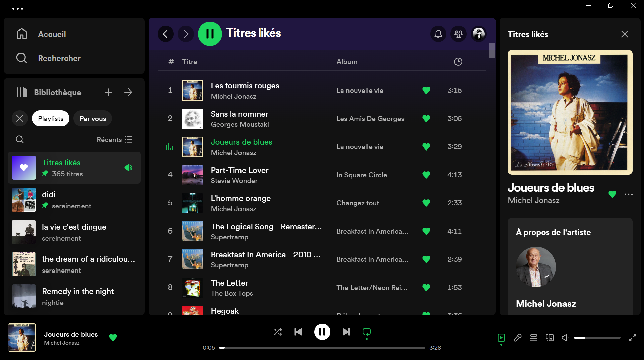Image resolution: width=644 pixels, height=360 pixels.
Task: Unlike Part-Time Lover heart
Action: coord(426,175)
